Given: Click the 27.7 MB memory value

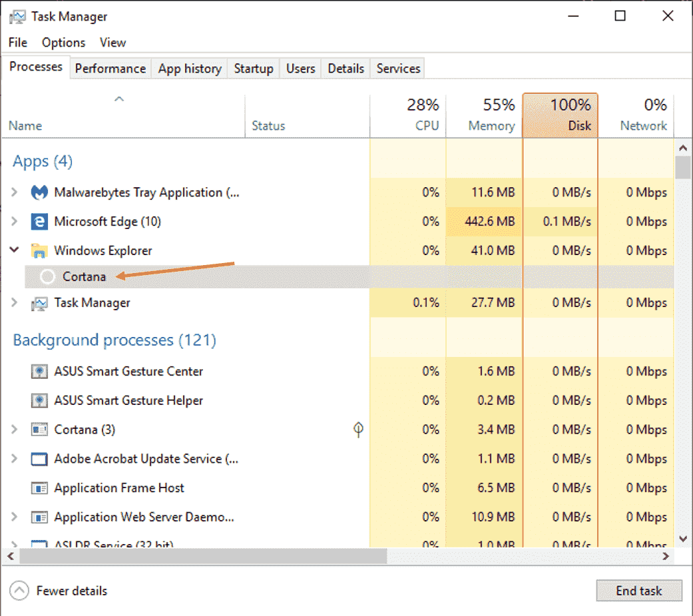Looking at the screenshot, I should point(493,303).
